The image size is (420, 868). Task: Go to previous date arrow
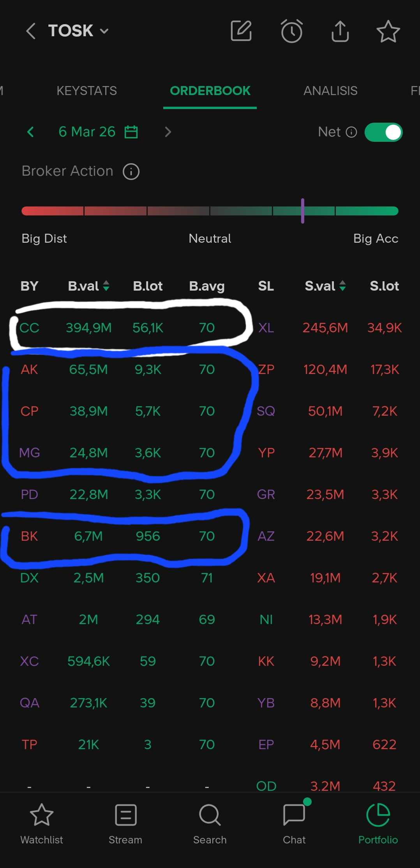coord(30,132)
